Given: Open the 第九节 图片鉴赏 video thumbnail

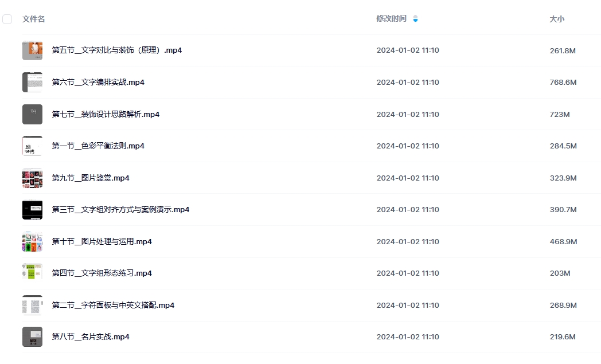Looking at the screenshot, I should pyautogui.click(x=33, y=178).
